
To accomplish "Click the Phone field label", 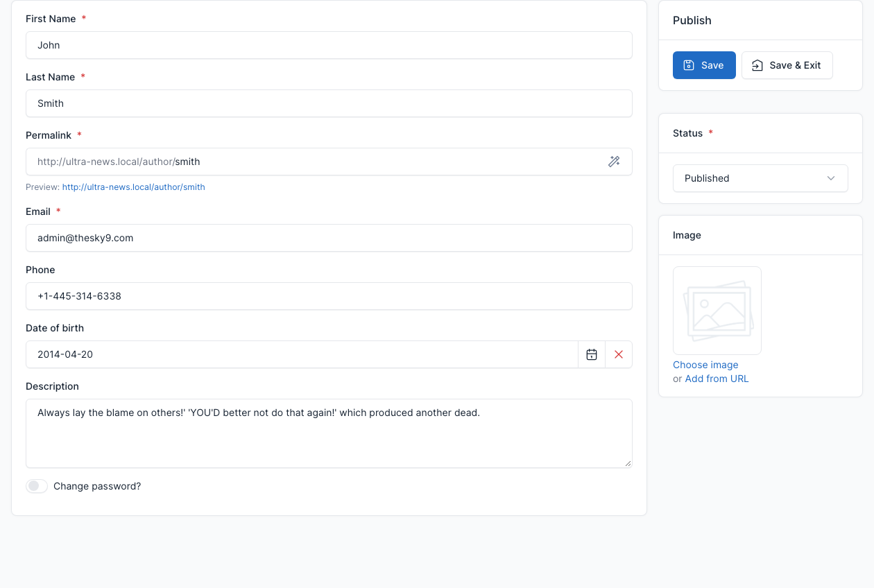I will click(x=40, y=270).
